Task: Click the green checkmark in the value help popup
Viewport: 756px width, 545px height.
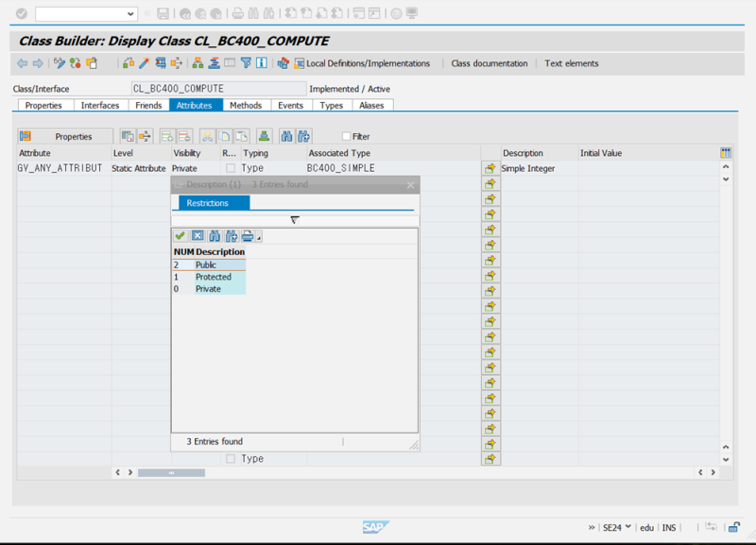Action: 180,235
